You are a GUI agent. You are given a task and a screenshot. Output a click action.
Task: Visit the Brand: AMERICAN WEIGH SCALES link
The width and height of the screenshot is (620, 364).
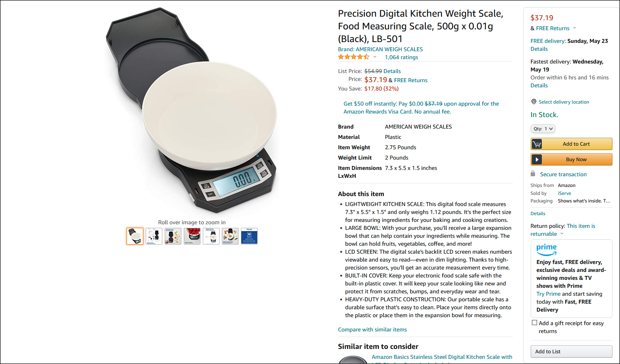click(380, 49)
